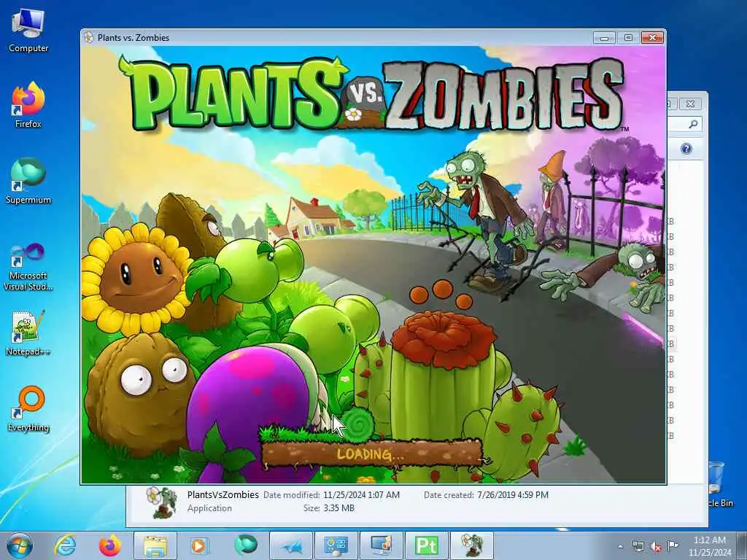This screenshot has height=560, width=747.
Task: Open Supermium browser from the taskbar
Action: [245, 545]
